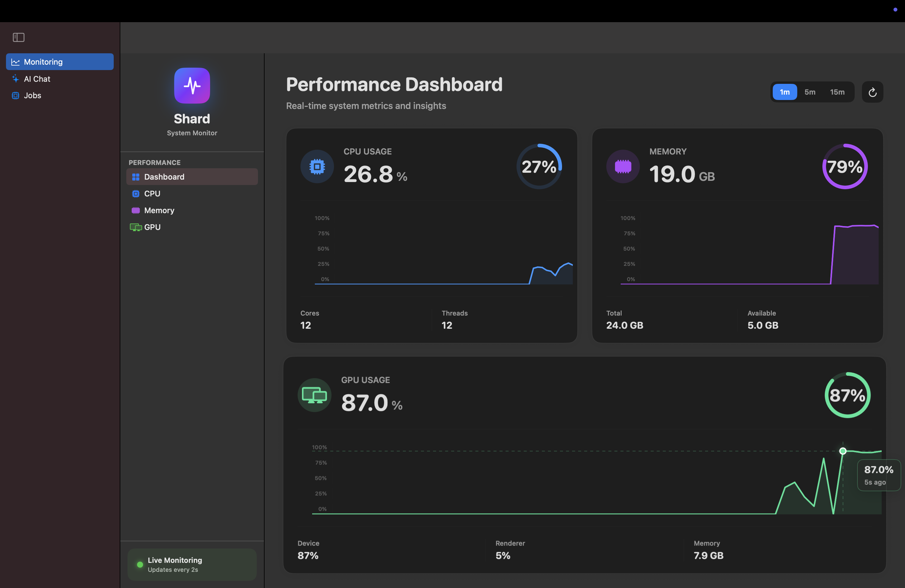Click the 79% memory ring gauge

pyautogui.click(x=845, y=166)
